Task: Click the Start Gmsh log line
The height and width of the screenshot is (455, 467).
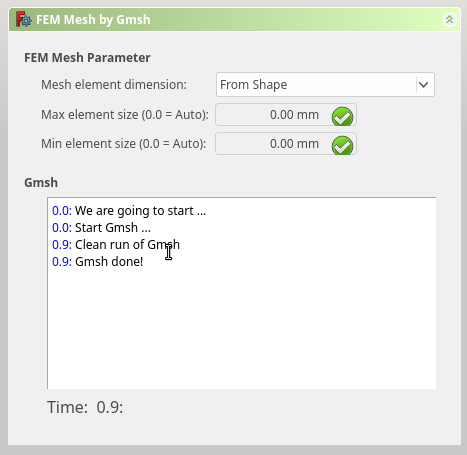Action: click(101, 228)
